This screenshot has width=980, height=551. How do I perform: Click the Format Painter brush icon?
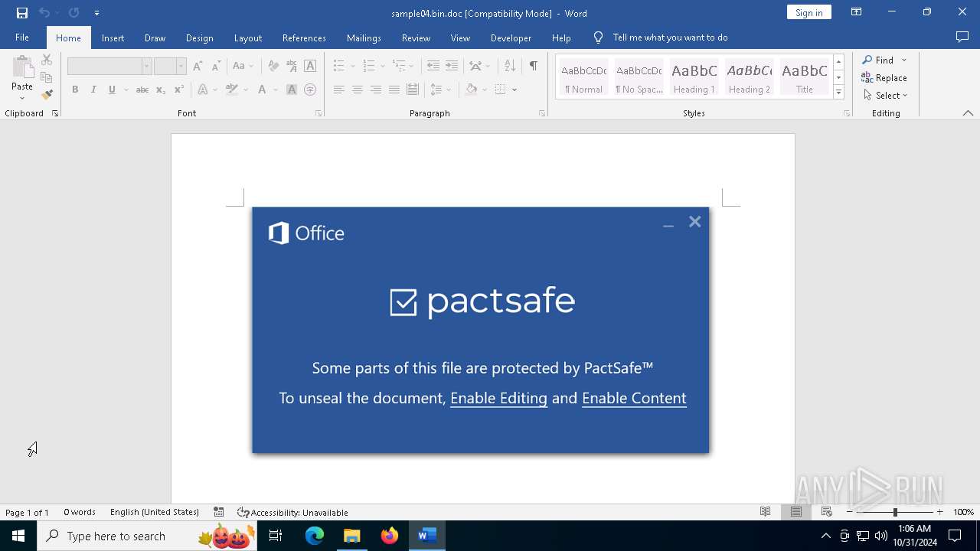[47, 95]
